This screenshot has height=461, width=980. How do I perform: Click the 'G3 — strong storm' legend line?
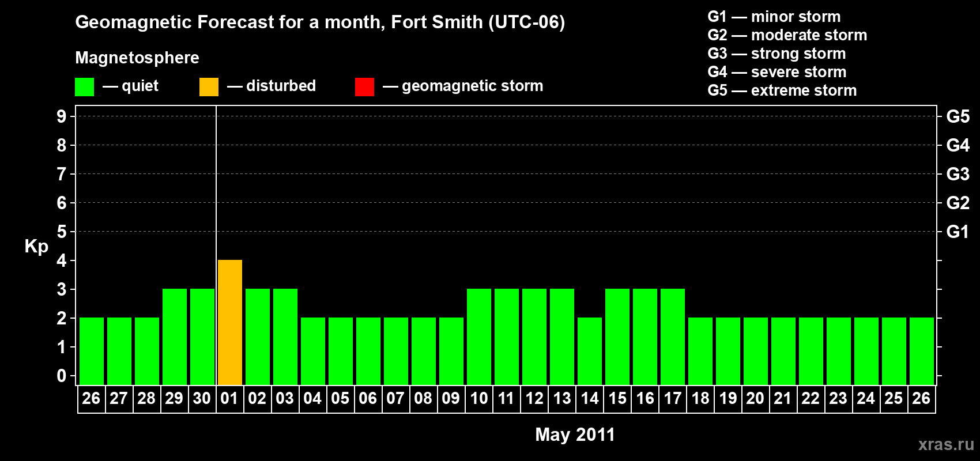pos(777,54)
